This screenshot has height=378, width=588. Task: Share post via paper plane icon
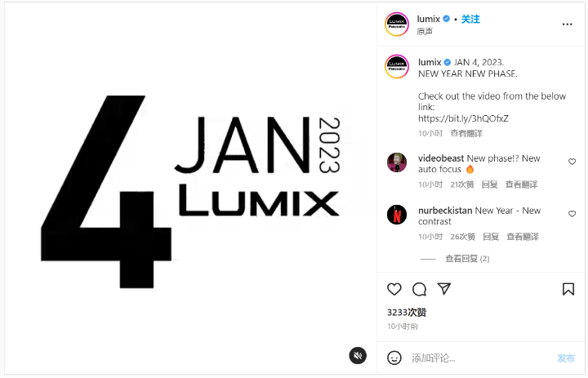(x=444, y=289)
